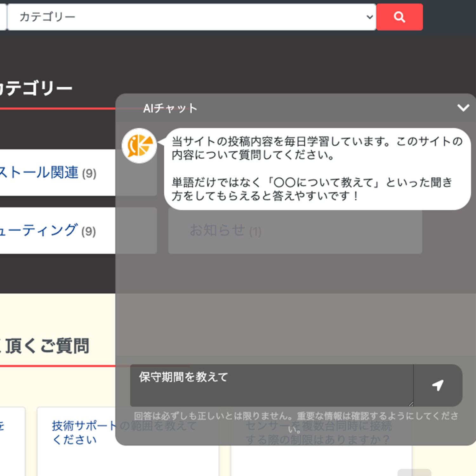
Task: Click the カテゴリー section heading
Action: click(36, 88)
